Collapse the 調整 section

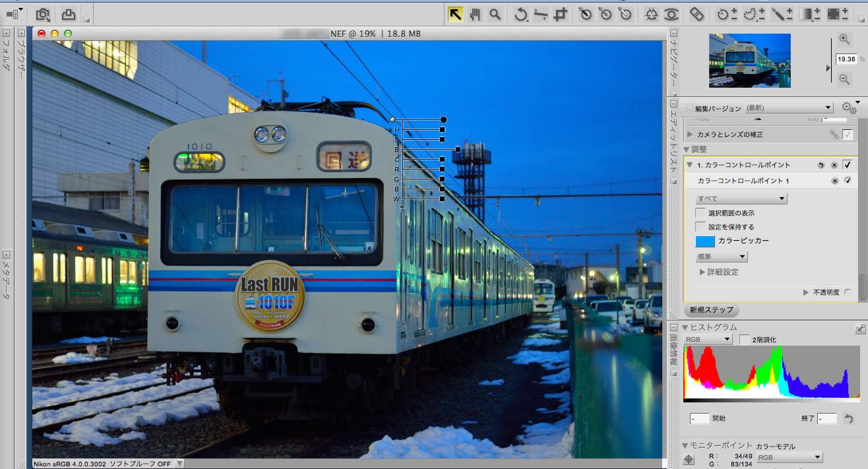tap(686, 150)
